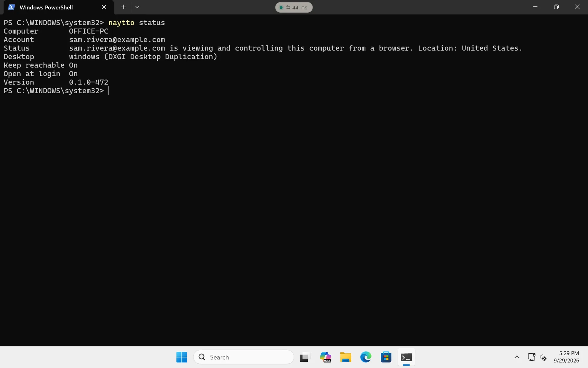The width and height of the screenshot is (588, 368).
Task: Click the last prompt 'PS C:\WINDOWS\system32>'
Action: click(54, 91)
